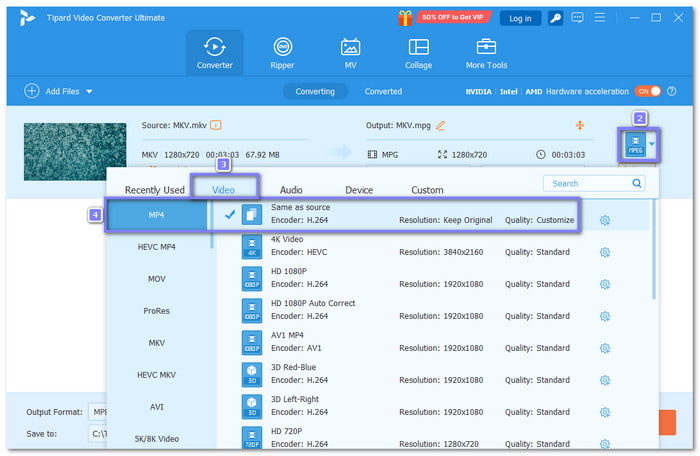Viewport: 700px width, 456px height.
Task: Toggle Hardware acceleration switch
Action: pyautogui.click(x=648, y=91)
